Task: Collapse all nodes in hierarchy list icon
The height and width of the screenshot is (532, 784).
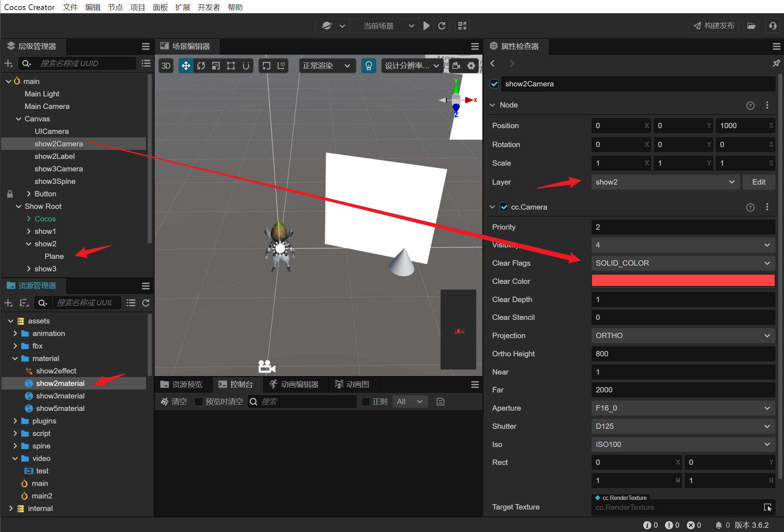Action: pos(146,64)
